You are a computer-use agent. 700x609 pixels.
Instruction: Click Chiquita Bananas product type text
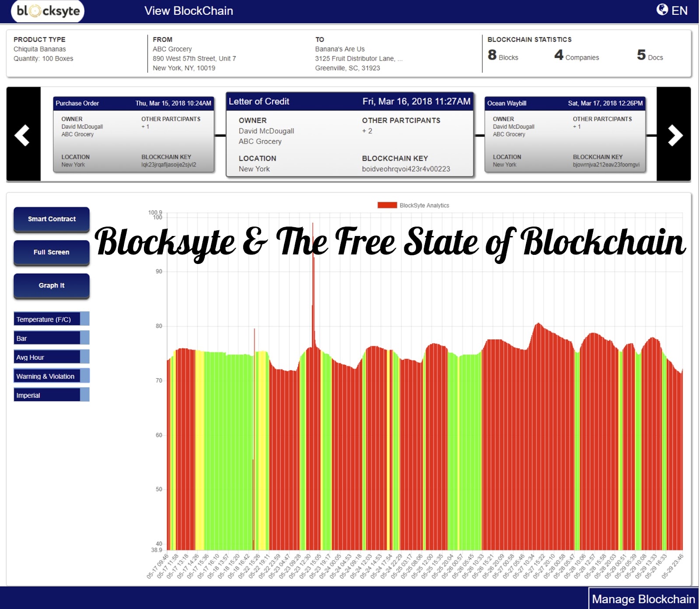click(x=40, y=49)
